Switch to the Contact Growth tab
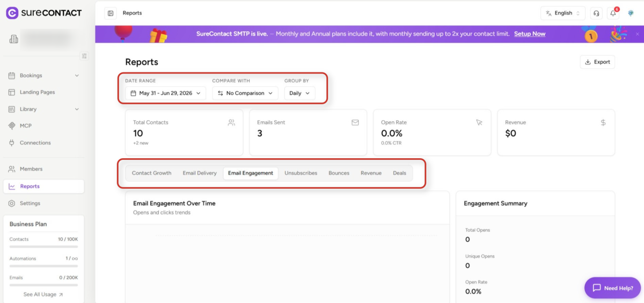644x303 pixels. (151, 173)
